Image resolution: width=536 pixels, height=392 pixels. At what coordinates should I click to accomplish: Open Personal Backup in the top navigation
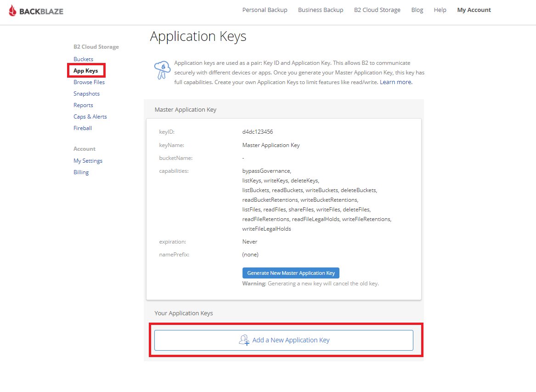click(265, 10)
